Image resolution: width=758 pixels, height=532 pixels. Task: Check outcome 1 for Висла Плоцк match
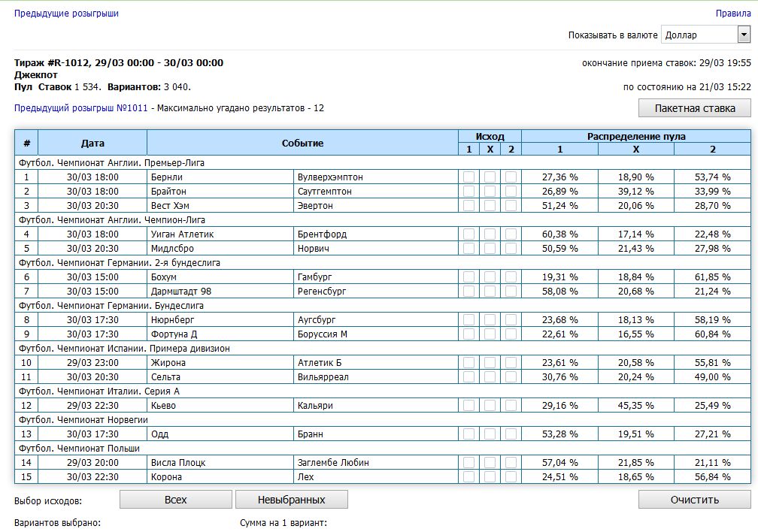click(x=469, y=463)
